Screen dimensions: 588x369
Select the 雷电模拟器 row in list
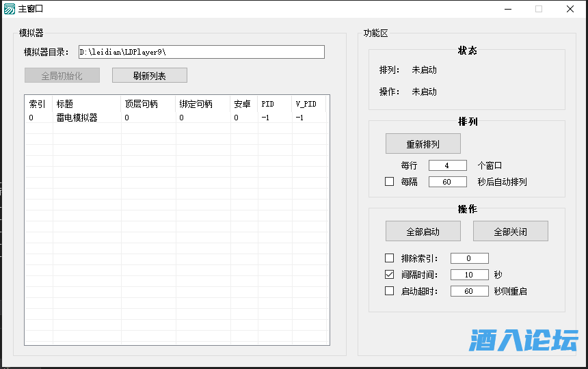point(77,118)
